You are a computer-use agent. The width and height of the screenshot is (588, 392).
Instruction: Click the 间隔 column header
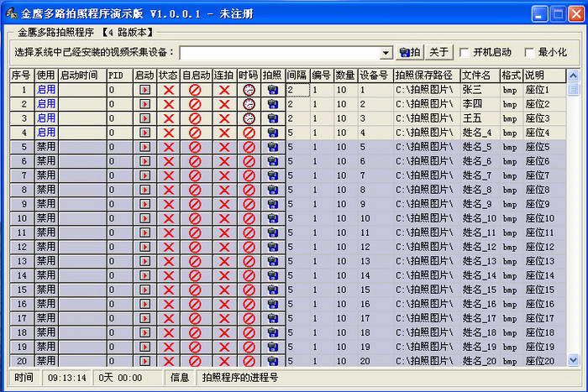[297, 76]
